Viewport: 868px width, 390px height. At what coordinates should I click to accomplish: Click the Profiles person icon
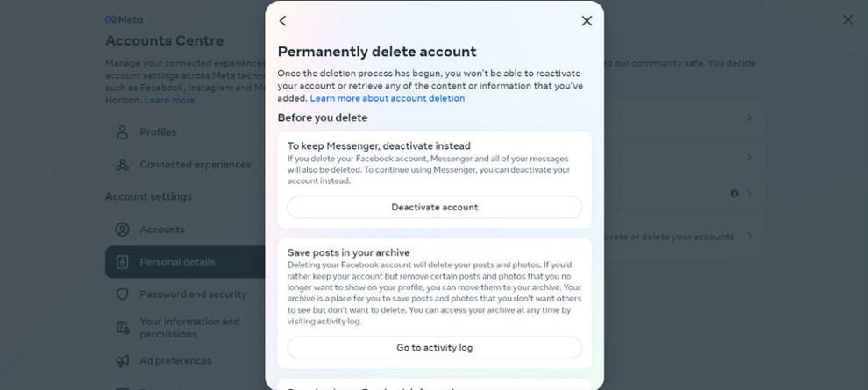(x=123, y=132)
